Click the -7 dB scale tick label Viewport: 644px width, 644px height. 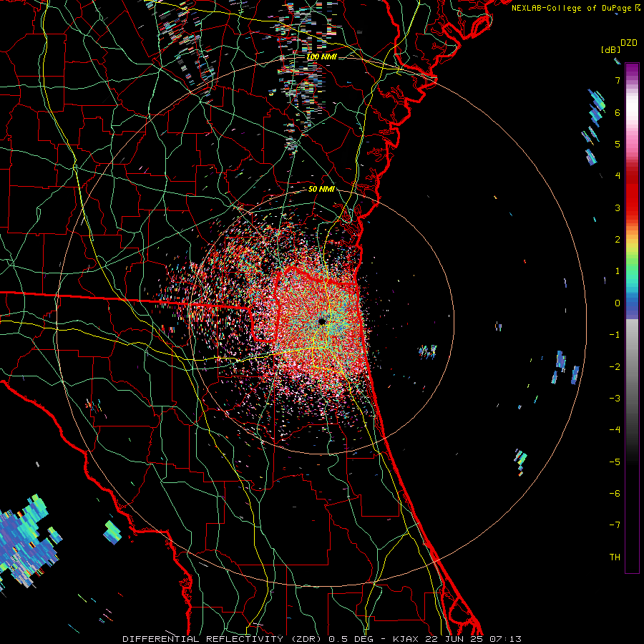pyautogui.click(x=615, y=525)
